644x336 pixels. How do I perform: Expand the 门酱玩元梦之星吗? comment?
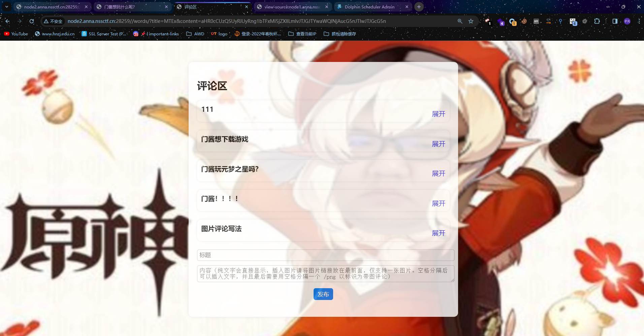[439, 174]
